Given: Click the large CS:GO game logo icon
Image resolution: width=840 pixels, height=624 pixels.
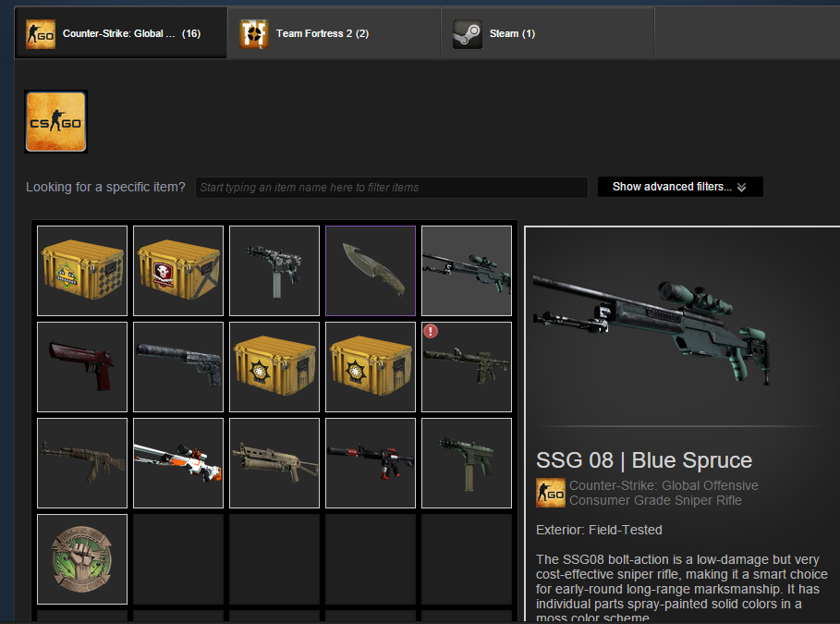Looking at the screenshot, I should click(55, 122).
